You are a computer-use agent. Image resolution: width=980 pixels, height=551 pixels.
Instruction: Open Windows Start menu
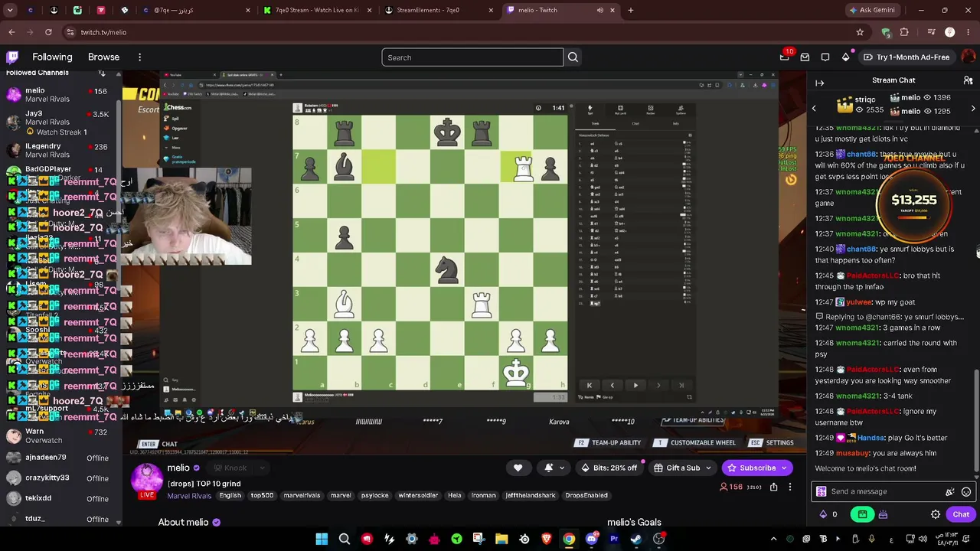click(322, 539)
